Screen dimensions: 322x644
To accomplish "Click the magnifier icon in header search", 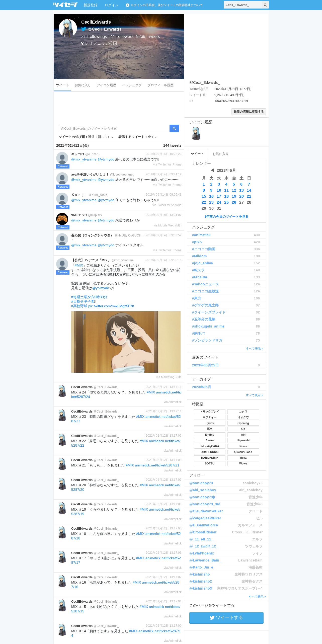I will [x=265, y=5].
